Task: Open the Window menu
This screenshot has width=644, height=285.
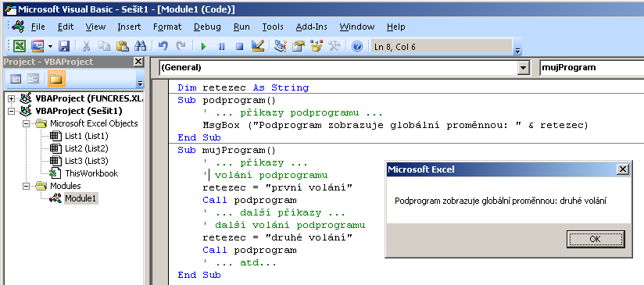Action: 357,27
